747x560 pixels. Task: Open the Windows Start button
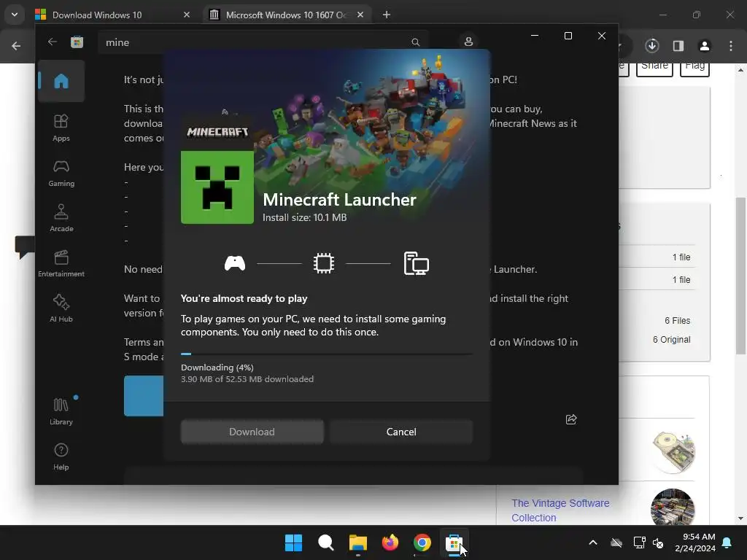pyautogui.click(x=293, y=542)
